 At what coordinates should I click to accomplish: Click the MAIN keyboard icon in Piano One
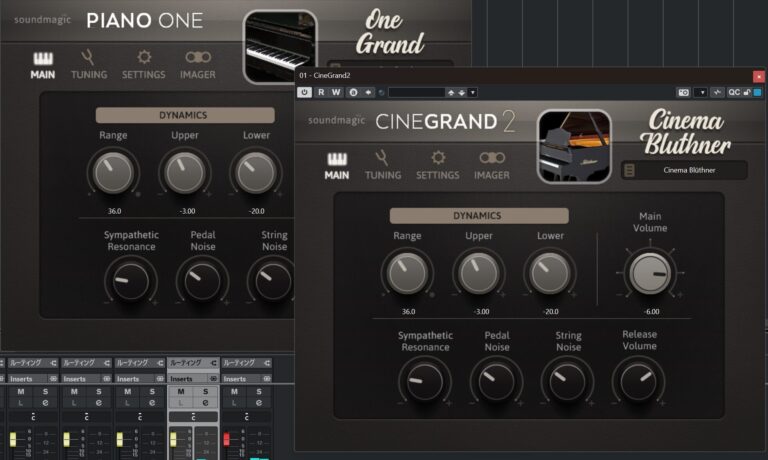pyautogui.click(x=43, y=58)
